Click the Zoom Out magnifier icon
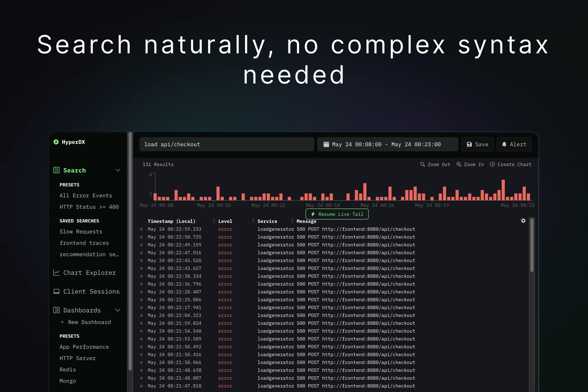 [423, 164]
